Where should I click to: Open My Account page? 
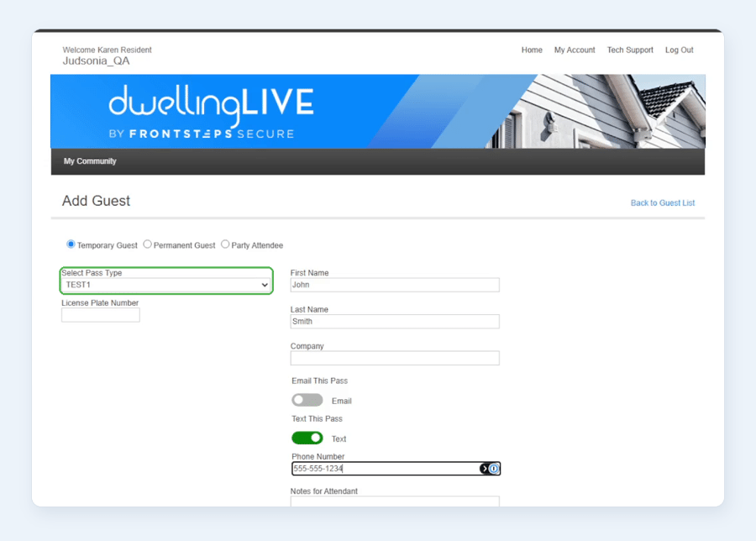(575, 50)
